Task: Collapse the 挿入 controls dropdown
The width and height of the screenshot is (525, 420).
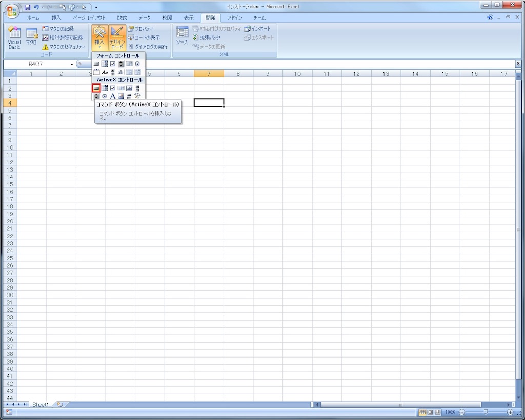Action: 100,37
